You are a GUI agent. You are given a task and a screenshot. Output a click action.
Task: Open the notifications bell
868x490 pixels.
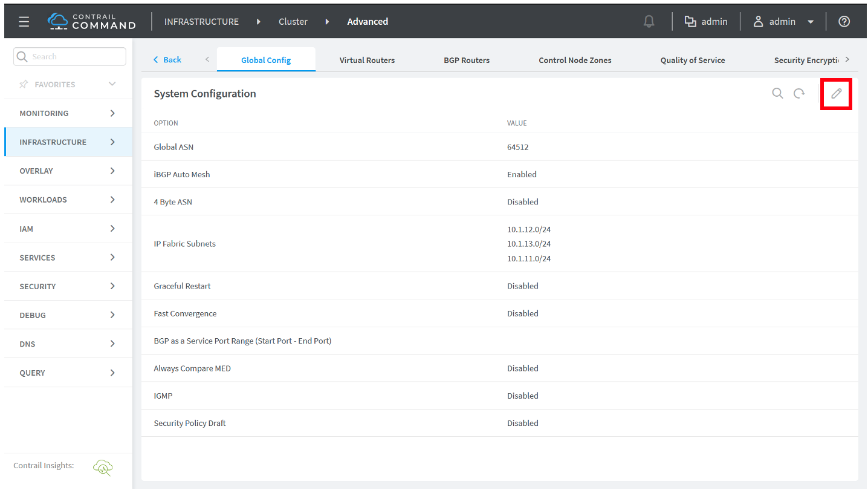pos(649,22)
